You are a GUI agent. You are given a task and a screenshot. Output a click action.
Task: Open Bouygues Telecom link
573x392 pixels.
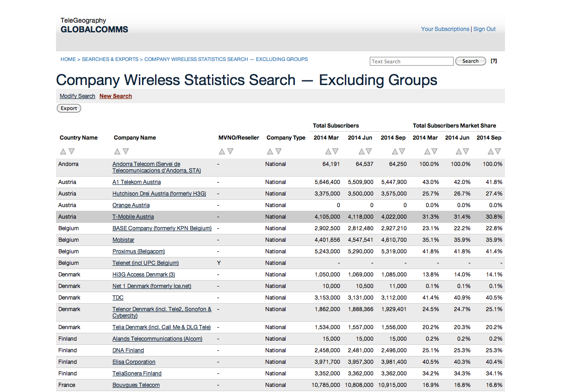pyautogui.click(x=136, y=385)
